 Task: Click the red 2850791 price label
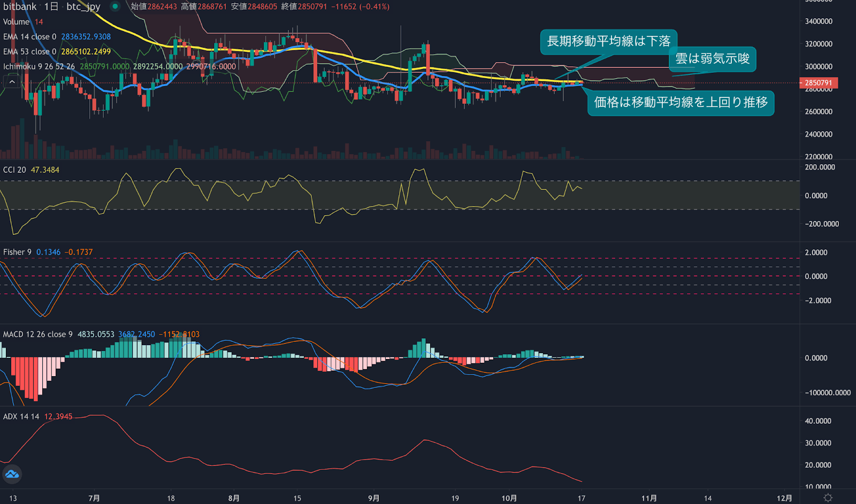click(819, 83)
